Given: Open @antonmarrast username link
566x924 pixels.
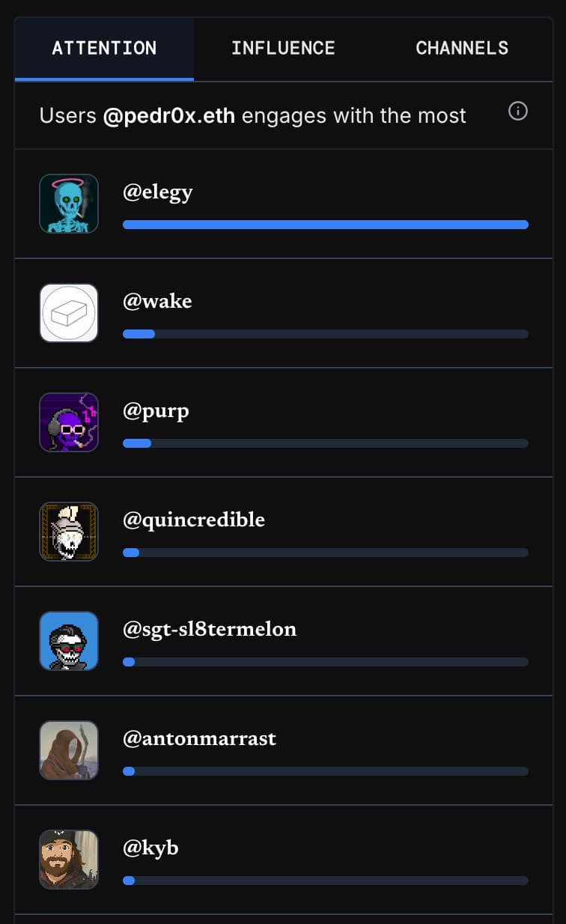Looking at the screenshot, I should point(199,739).
